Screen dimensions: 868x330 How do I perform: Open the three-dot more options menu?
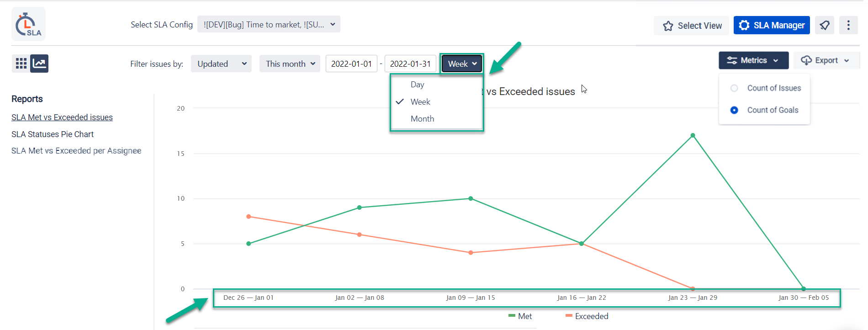tap(848, 25)
